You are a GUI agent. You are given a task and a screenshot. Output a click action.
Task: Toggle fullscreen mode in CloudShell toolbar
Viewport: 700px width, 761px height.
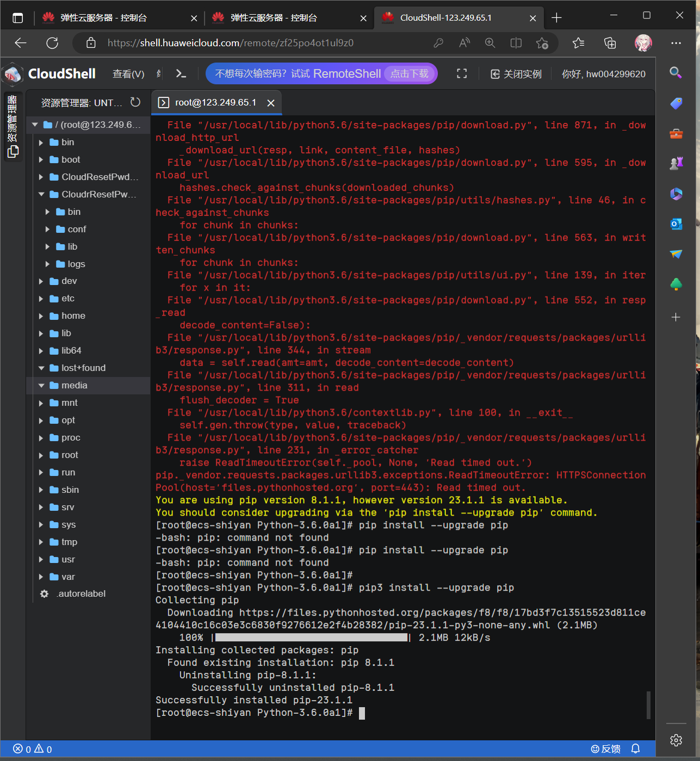click(462, 74)
